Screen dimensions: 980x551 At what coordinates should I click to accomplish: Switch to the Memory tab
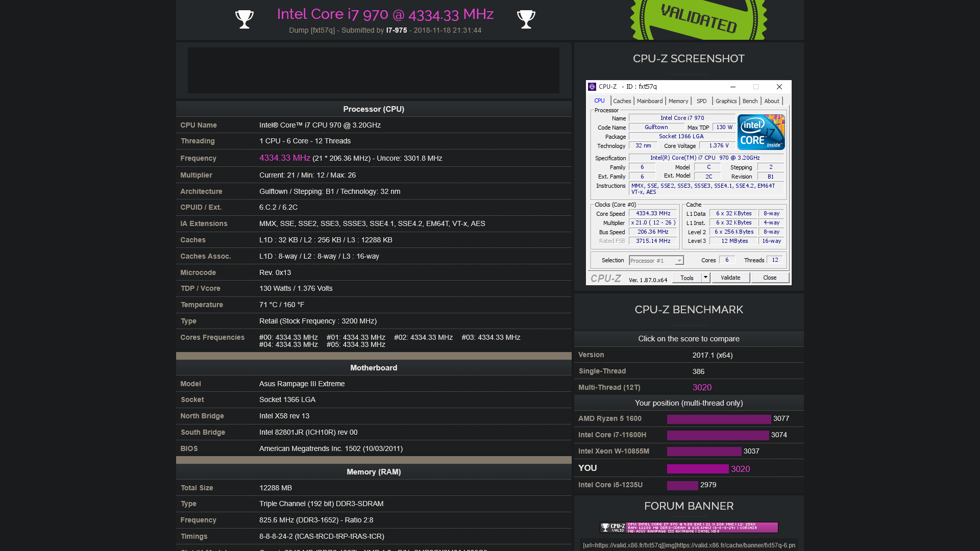click(678, 101)
